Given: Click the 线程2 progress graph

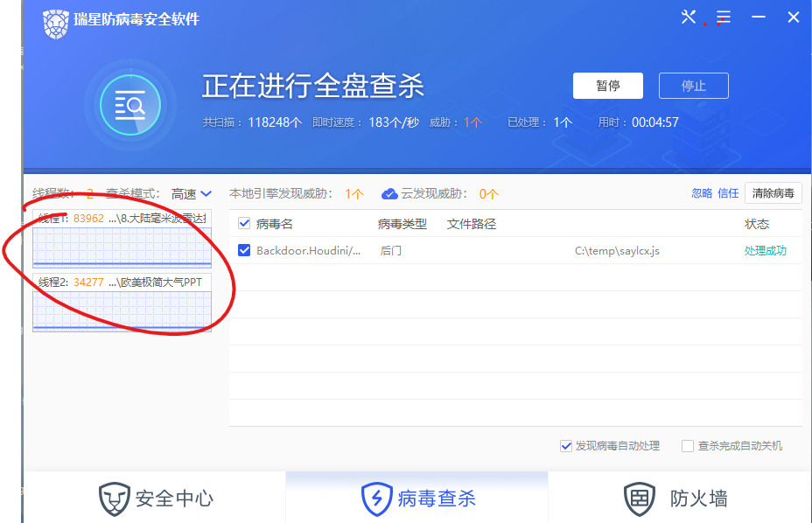Looking at the screenshot, I should pyautogui.click(x=122, y=311).
